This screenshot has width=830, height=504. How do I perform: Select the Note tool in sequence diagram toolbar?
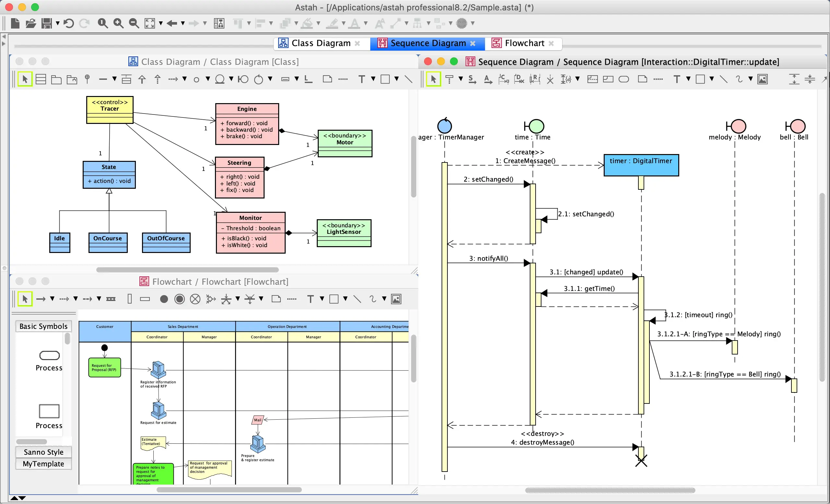[x=642, y=79]
